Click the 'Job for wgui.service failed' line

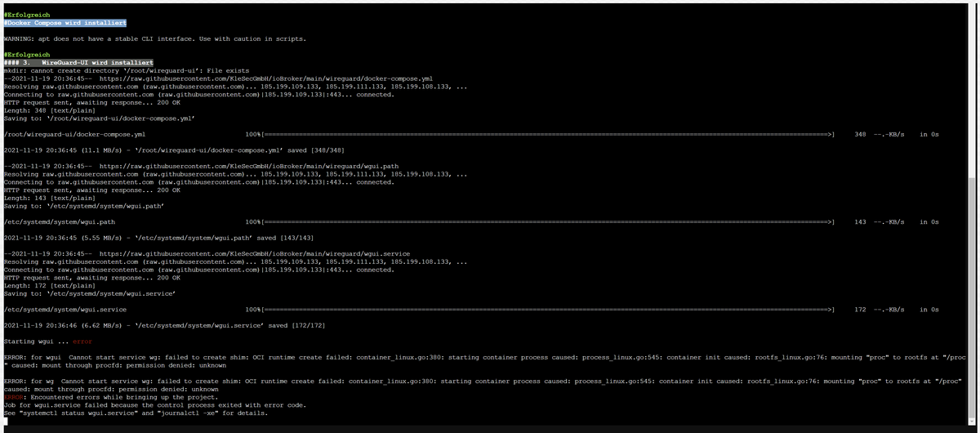pyautogui.click(x=155, y=404)
